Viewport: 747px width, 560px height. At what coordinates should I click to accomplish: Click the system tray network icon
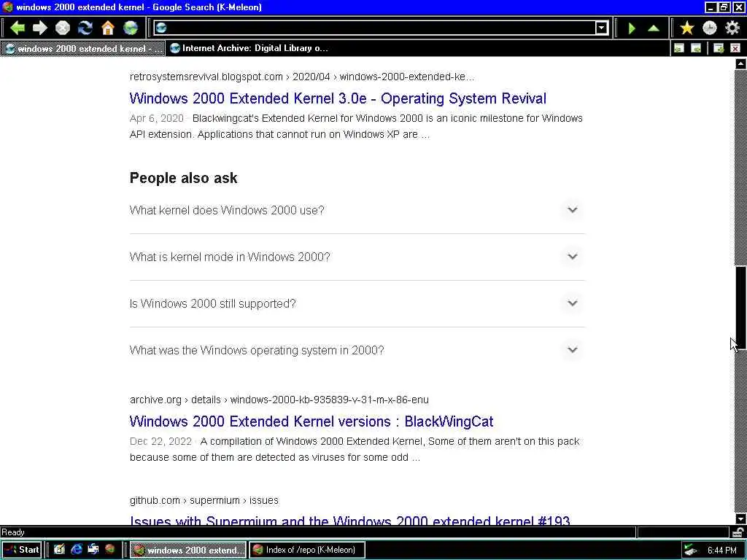point(690,550)
